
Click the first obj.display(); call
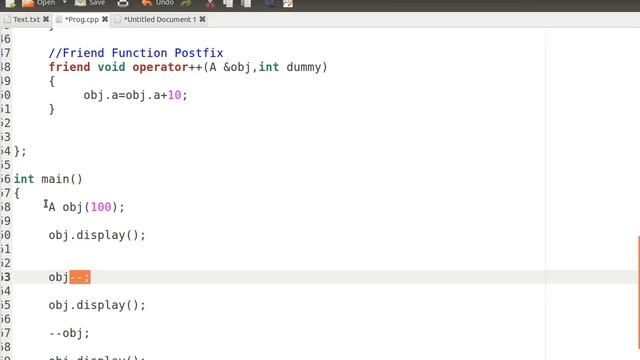click(97, 235)
